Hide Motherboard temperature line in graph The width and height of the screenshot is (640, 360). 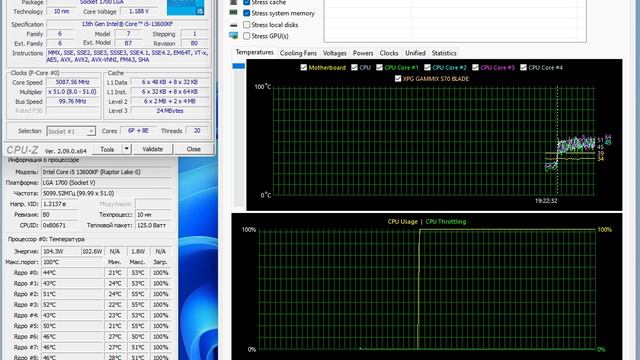[304, 67]
